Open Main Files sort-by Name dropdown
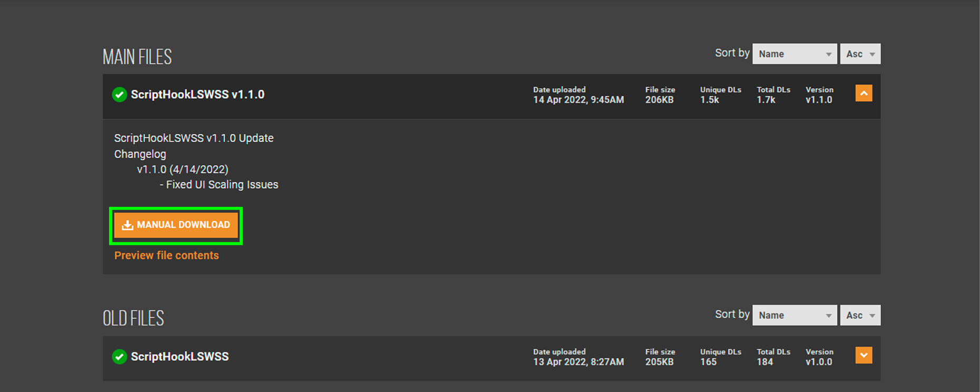 [795, 54]
